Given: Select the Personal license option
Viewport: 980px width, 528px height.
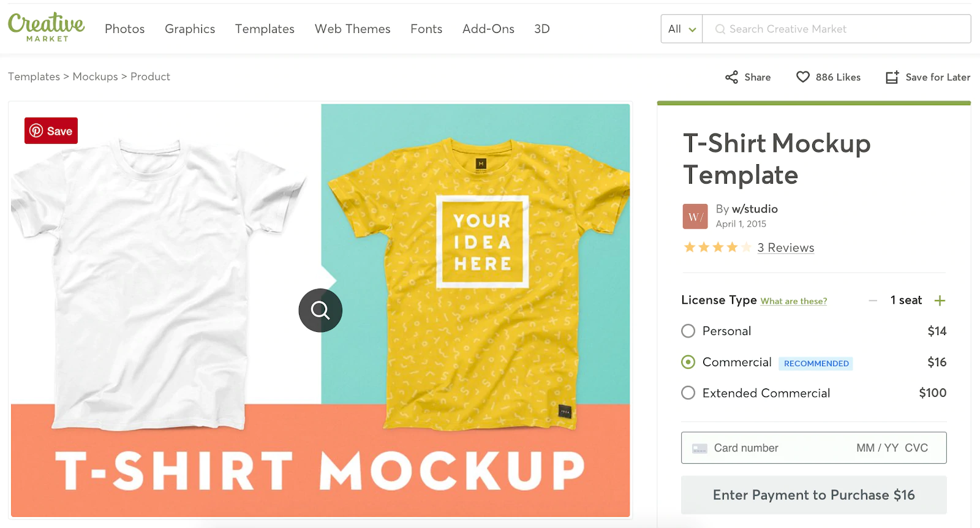Looking at the screenshot, I should (x=688, y=331).
